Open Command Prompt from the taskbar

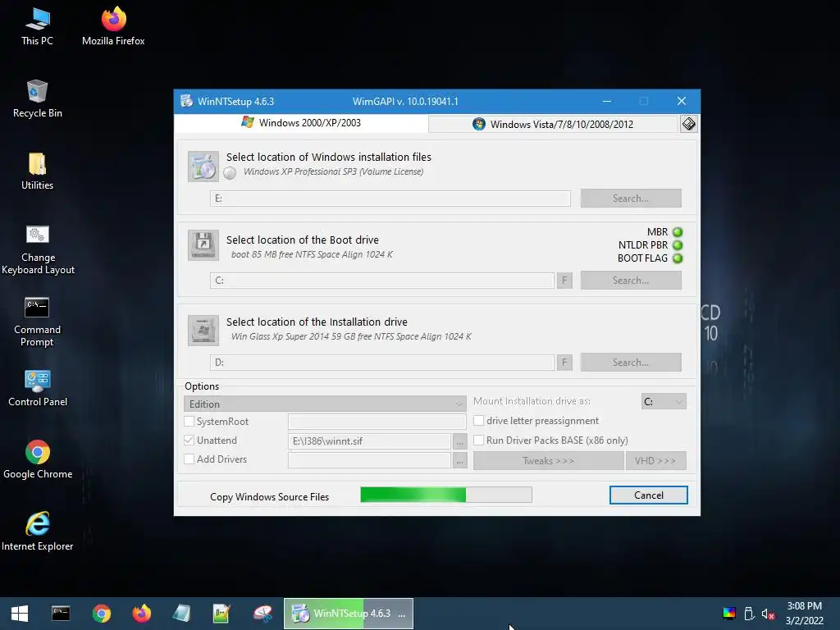[x=61, y=614]
